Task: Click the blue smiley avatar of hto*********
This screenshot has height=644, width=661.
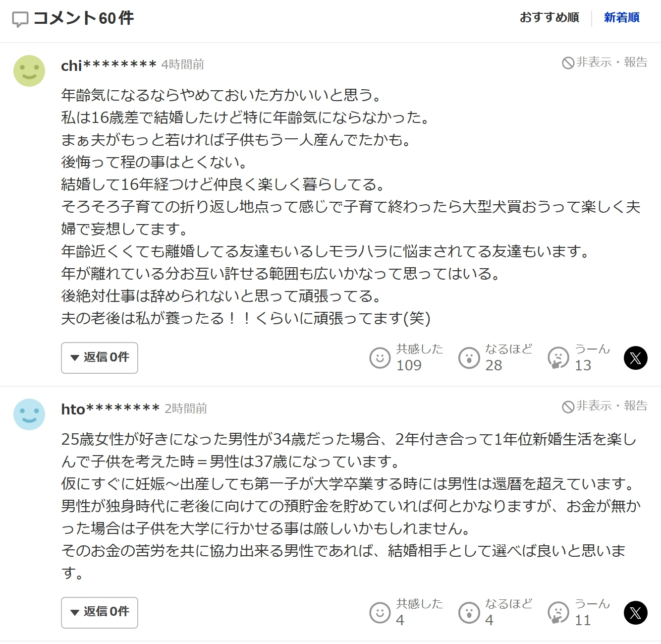Action: tap(29, 414)
